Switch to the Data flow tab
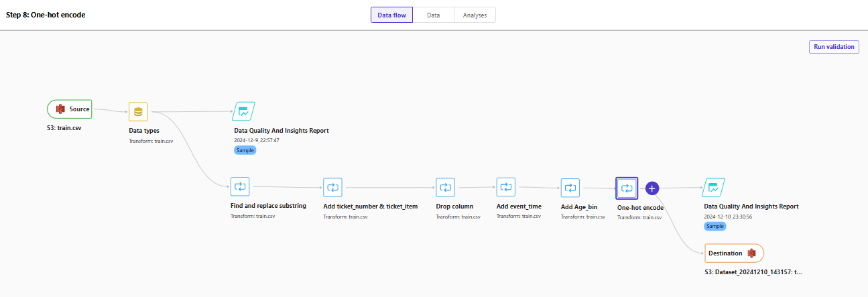The image size is (868, 297). pyautogui.click(x=392, y=15)
